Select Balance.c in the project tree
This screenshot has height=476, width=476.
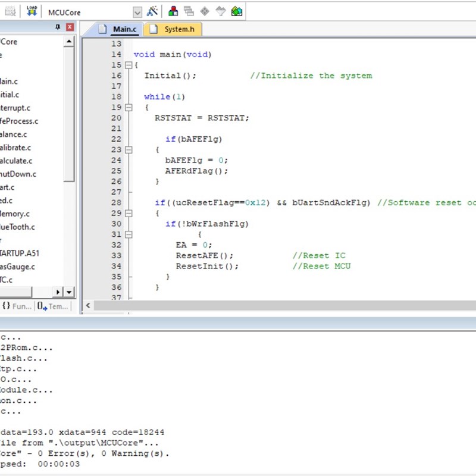tap(13, 134)
